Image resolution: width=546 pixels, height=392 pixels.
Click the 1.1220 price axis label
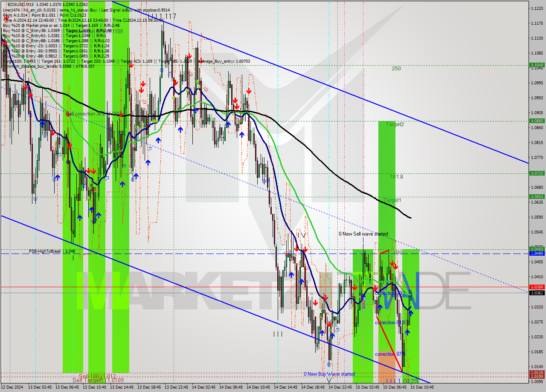pyautogui.click(x=537, y=9)
